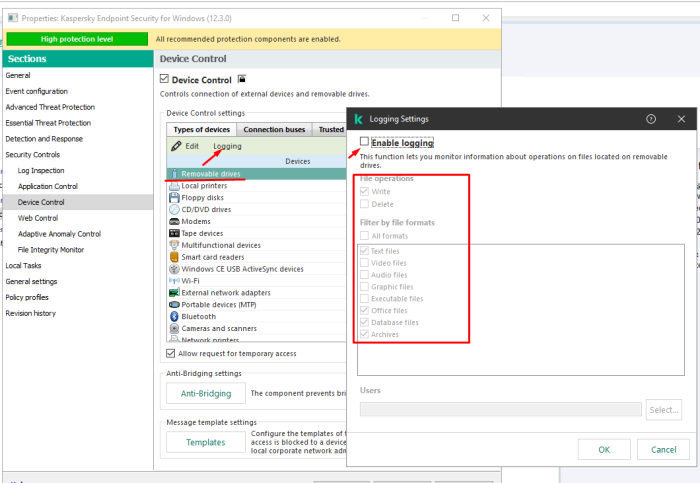Tick the Enable logging checkbox
The height and width of the screenshot is (483, 700).
364,142
